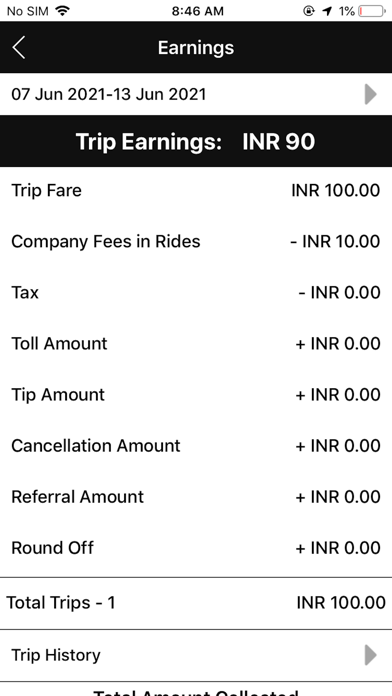The image size is (392, 696).
Task: Tap the Wi-Fi status icon
Action: tap(63, 11)
